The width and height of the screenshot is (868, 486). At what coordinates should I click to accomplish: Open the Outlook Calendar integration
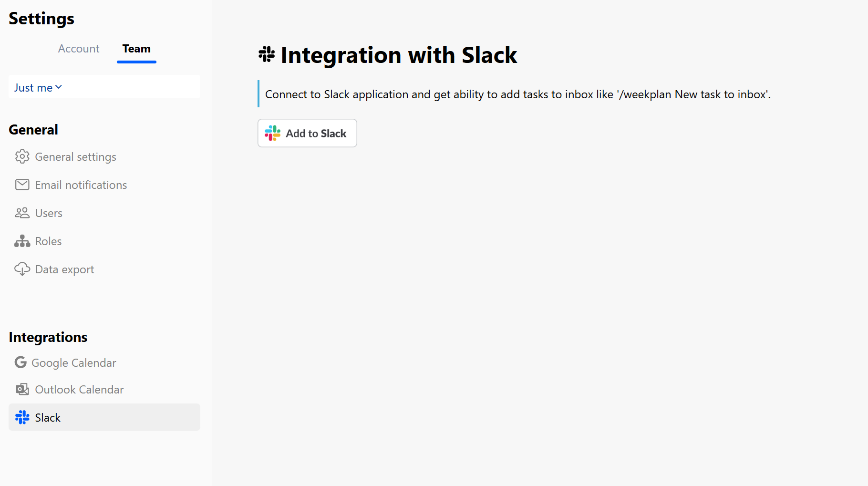[x=79, y=389]
